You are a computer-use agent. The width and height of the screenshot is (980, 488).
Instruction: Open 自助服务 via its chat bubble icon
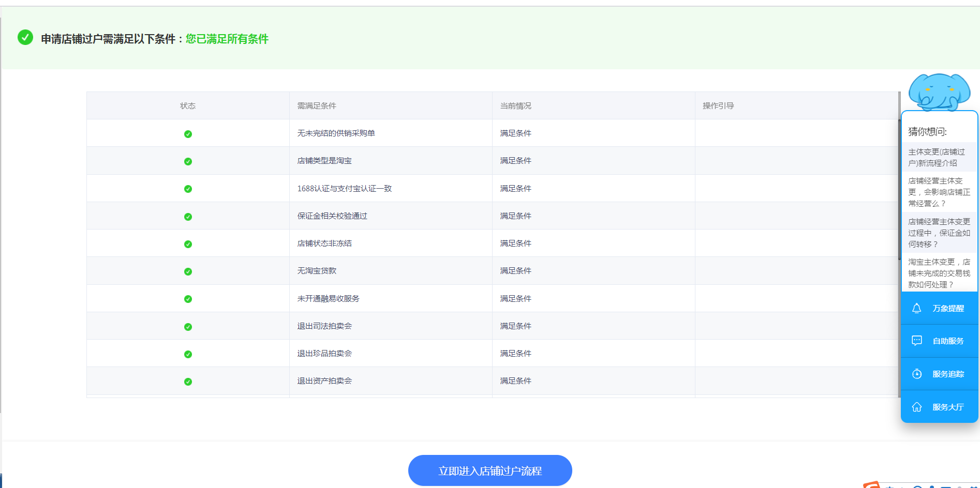pos(916,341)
